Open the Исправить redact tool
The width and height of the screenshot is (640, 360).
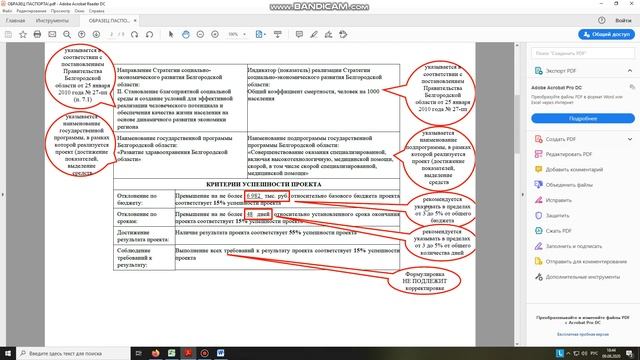(x=558, y=200)
